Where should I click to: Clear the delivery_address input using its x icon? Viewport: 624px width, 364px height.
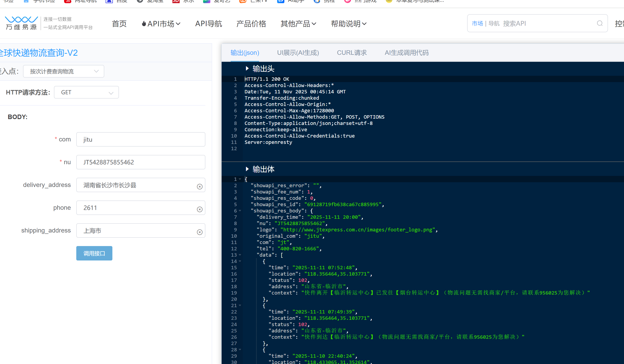tap(199, 186)
